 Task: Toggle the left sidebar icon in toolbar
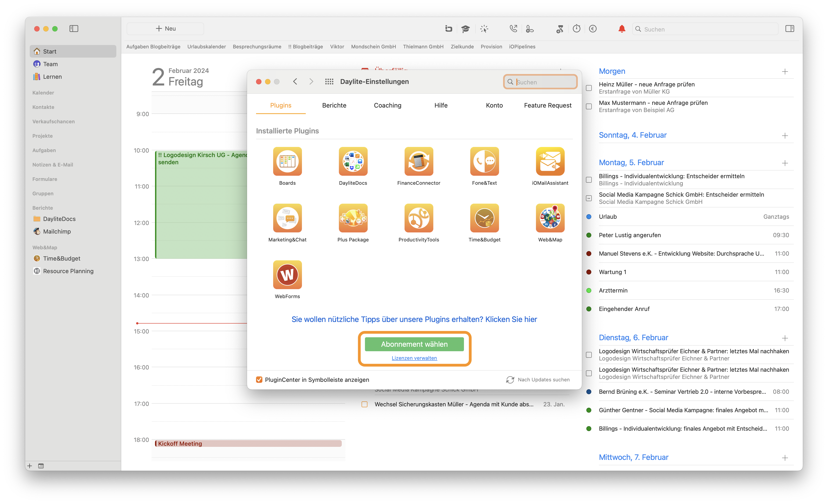(74, 29)
